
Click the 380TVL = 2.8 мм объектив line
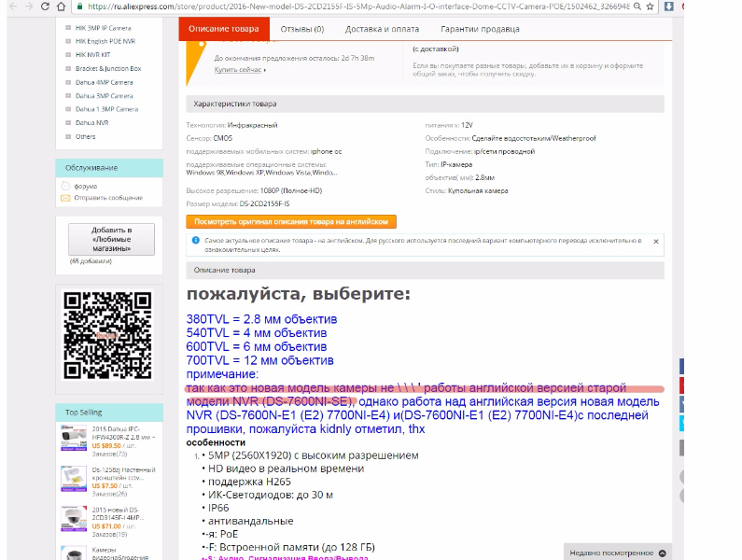coord(261,319)
